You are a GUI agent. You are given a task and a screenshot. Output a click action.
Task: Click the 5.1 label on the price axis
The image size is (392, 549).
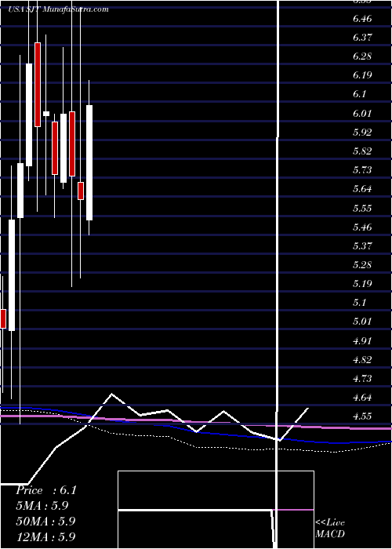point(359,303)
